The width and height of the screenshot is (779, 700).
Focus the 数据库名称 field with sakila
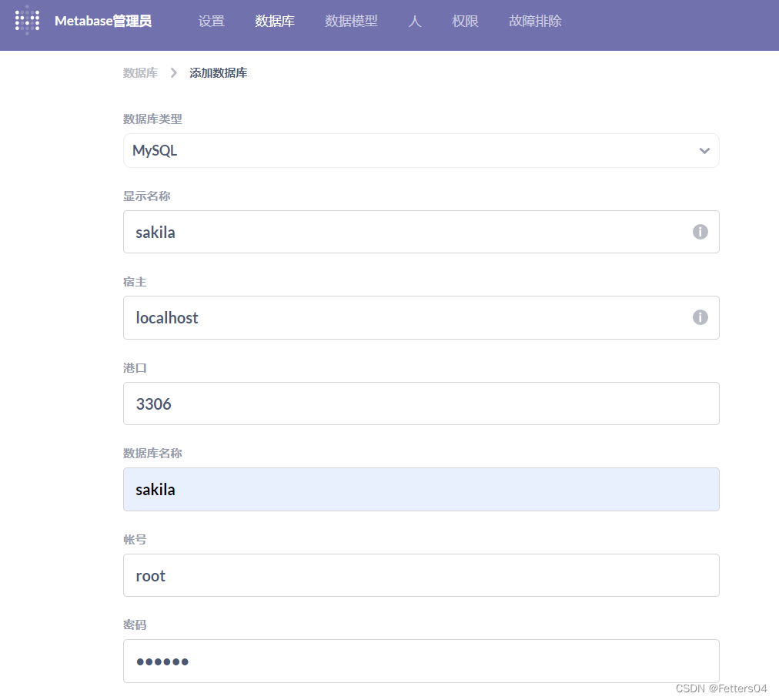[421, 490]
